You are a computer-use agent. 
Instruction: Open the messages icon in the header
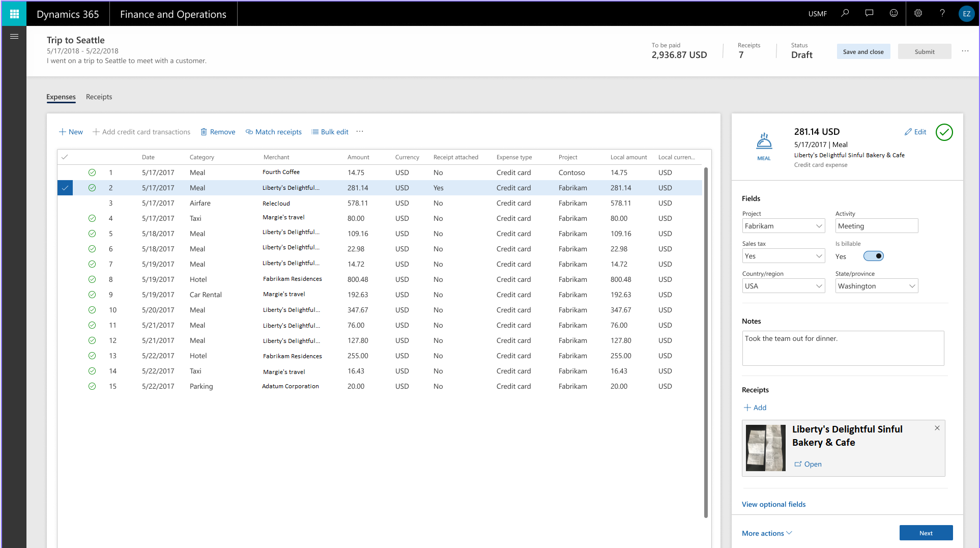tap(869, 13)
